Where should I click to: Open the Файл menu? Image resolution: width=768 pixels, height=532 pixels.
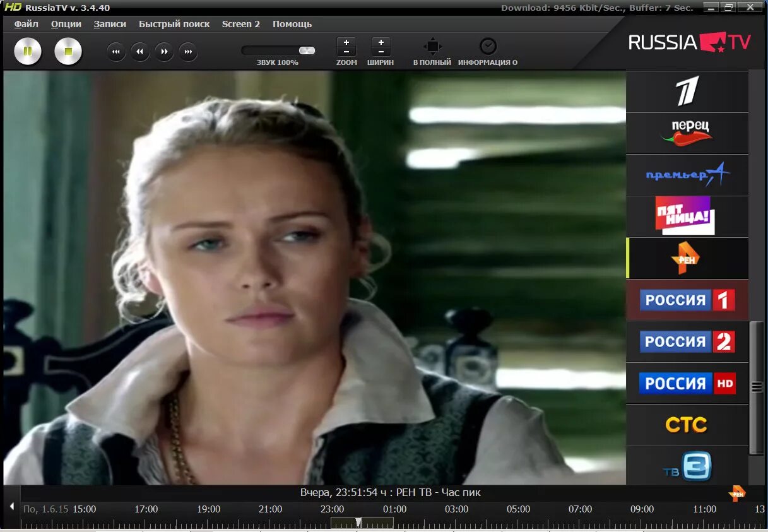pos(27,24)
